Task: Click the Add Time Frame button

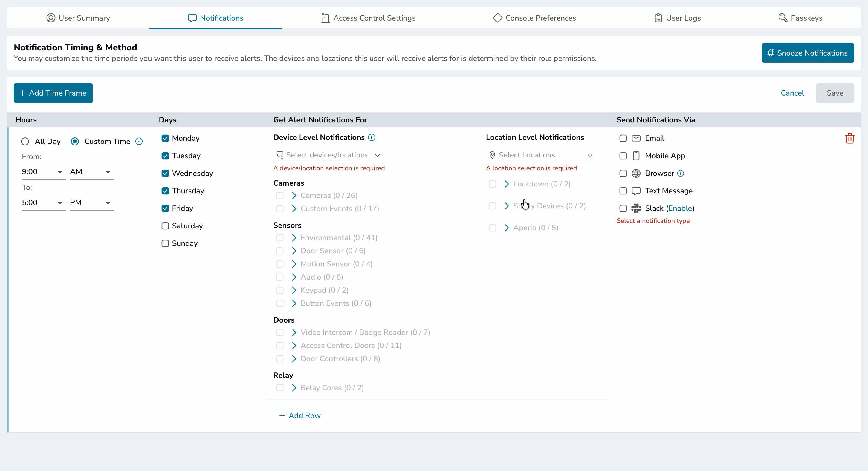Action: pos(53,93)
